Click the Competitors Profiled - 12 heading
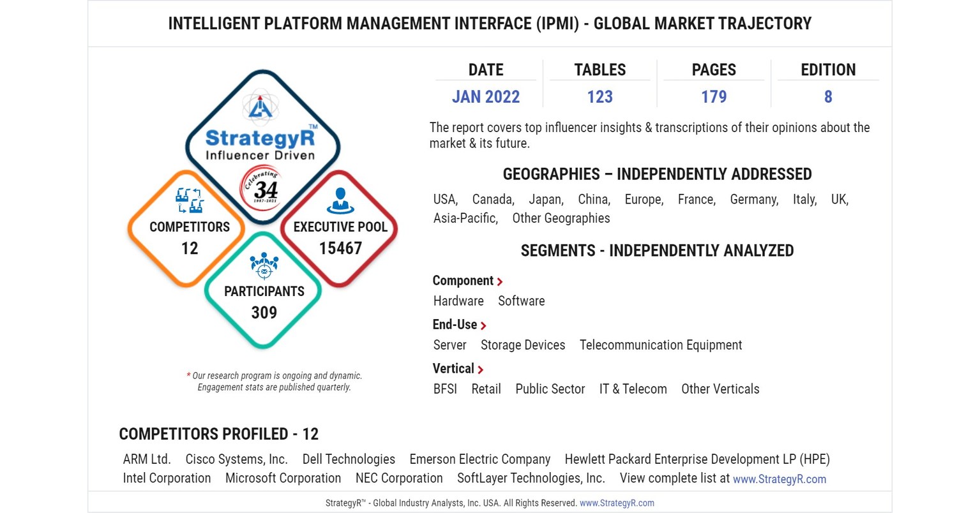980x513 pixels. (x=218, y=434)
